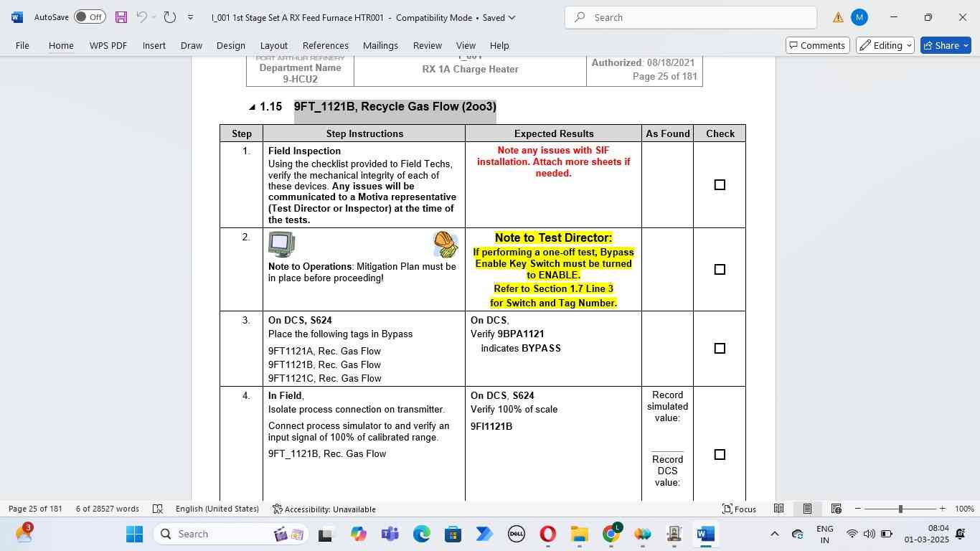Open Microsoft Teams from the taskbar

click(x=390, y=534)
